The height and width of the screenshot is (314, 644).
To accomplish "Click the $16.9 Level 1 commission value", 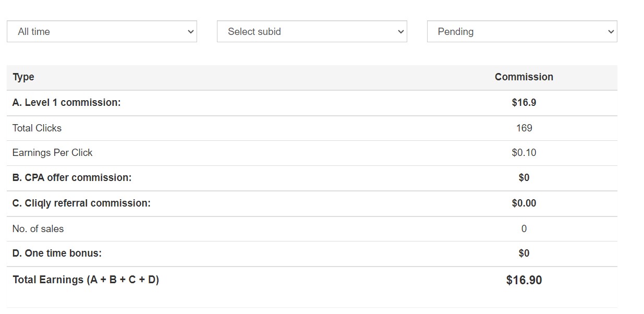I will pyautogui.click(x=524, y=103).
